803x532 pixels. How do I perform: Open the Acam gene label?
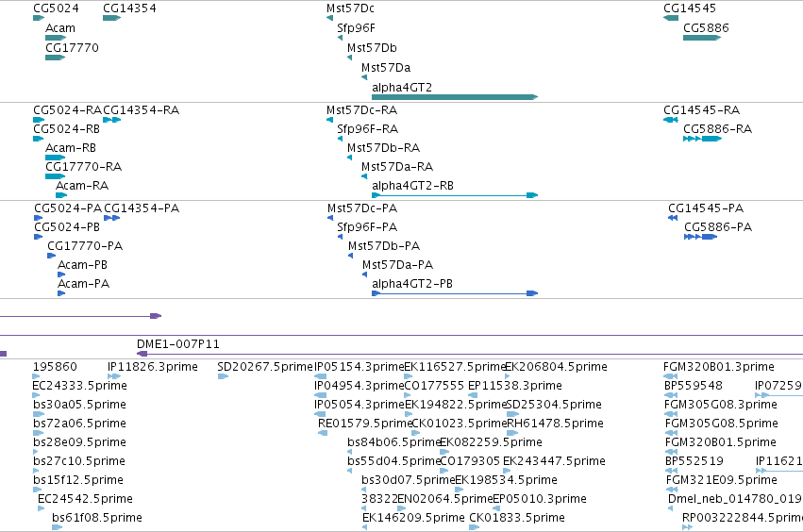59,28
